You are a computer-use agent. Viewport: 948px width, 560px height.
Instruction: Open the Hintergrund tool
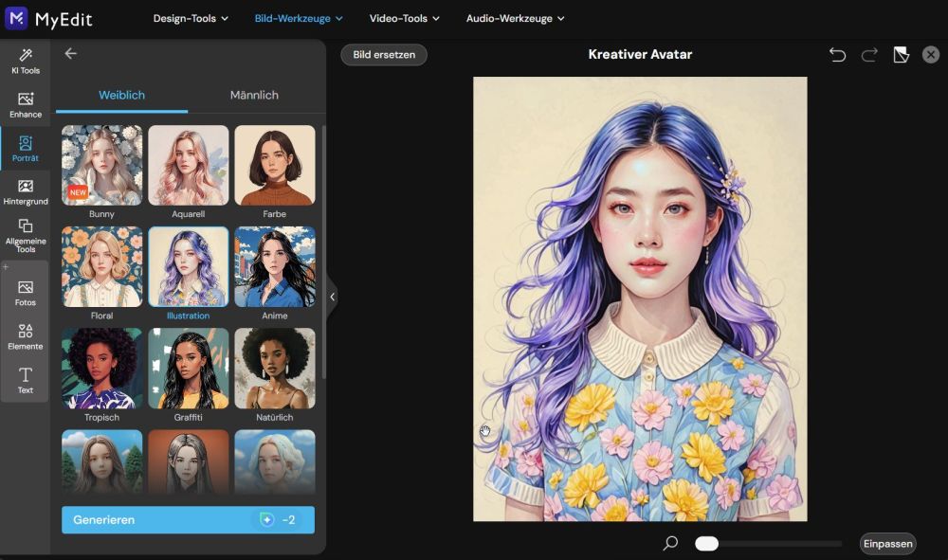26,190
